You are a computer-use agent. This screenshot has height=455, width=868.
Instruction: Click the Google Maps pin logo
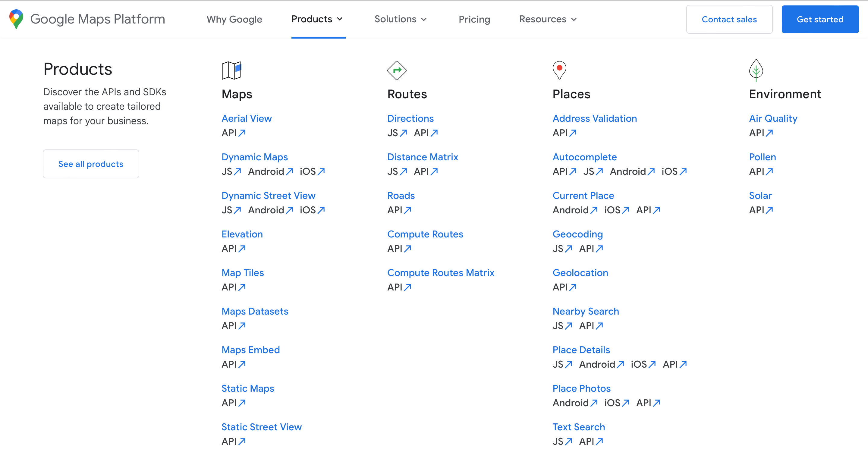tap(16, 19)
